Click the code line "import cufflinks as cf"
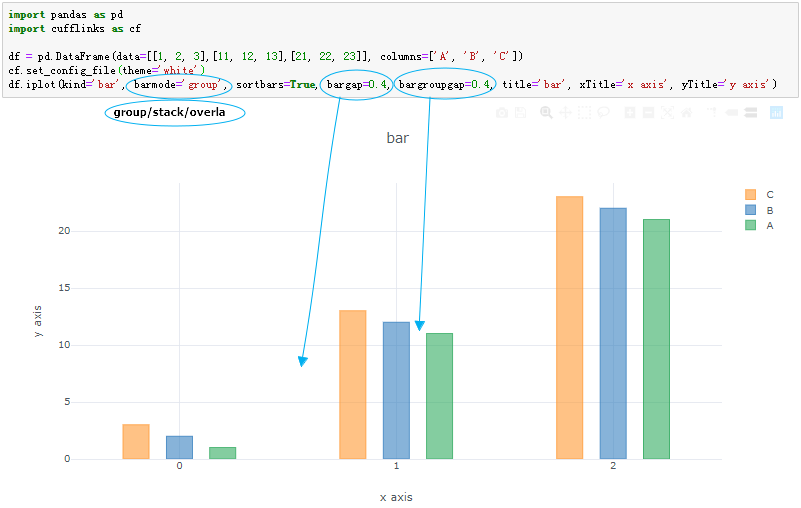The height and width of the screenshot is (508, 801). click(x=74, y=28)
